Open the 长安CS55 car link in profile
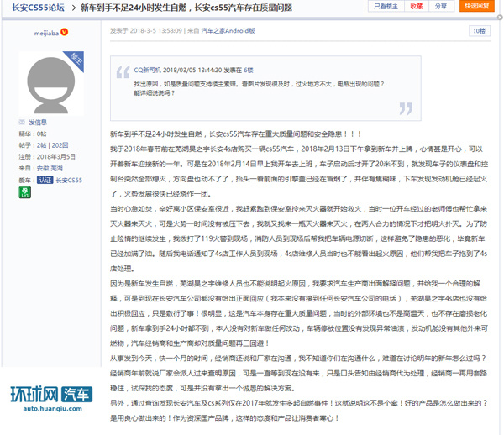 point(69,180)
